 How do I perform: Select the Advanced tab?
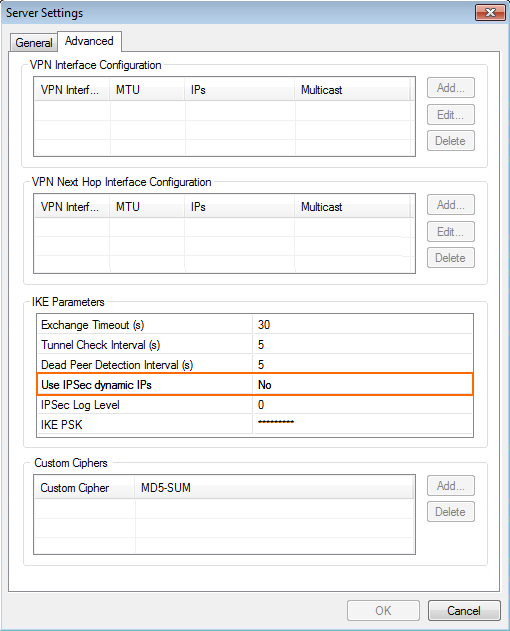(x=89, y=41)
